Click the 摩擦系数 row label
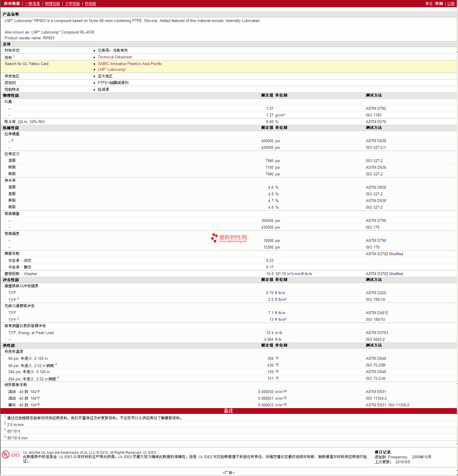458x476 pixels. 12,254
